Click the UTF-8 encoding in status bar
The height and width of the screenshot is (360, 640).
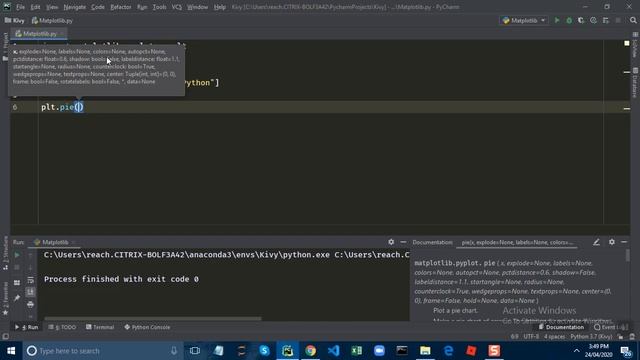pos(531,337)
